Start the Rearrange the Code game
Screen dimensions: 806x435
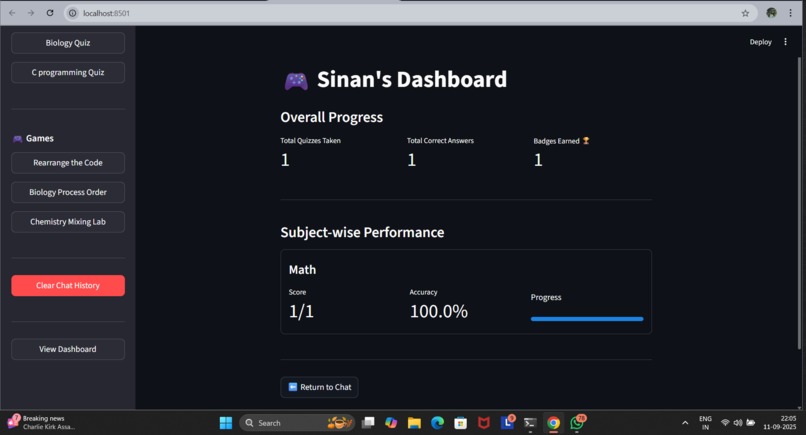click(68, 163)
